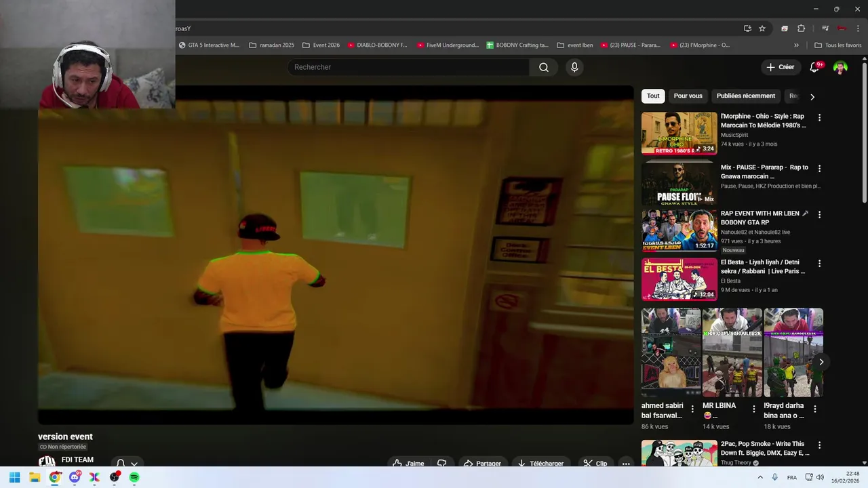The width and height of the screenshot is (868, 488).
Task: Select the Pour vous filter chip
Action: [x=688, y=96]
